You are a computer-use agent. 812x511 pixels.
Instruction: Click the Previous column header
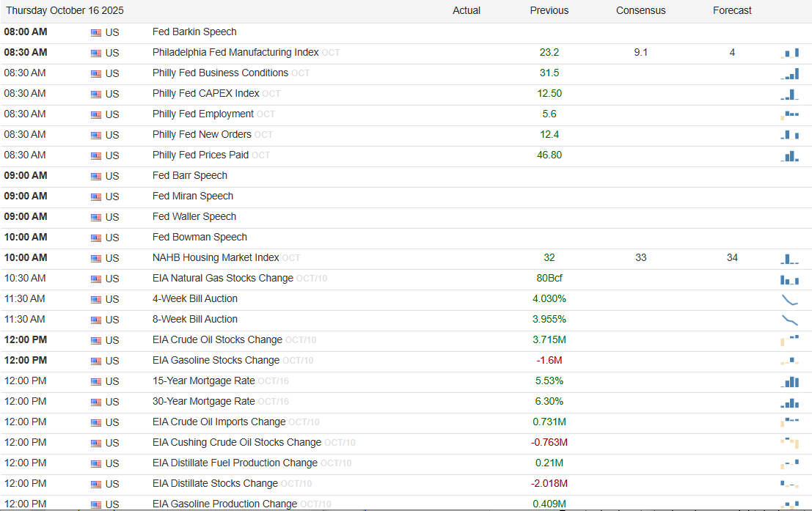(549, 10)
